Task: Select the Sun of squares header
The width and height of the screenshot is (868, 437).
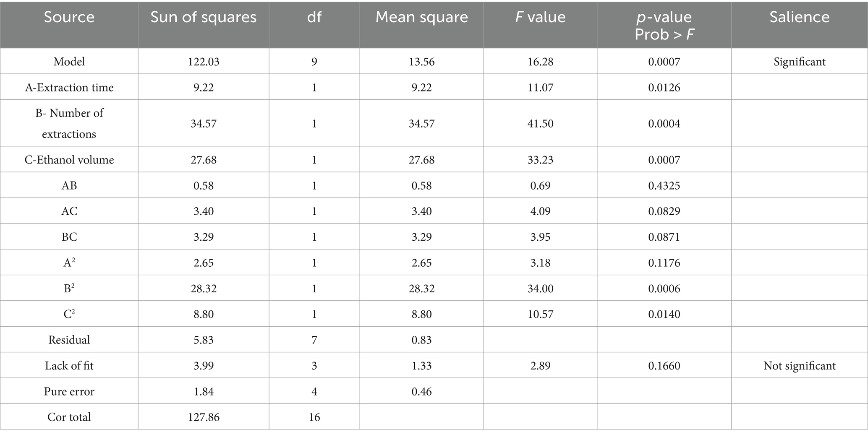Action: [204, 17]
